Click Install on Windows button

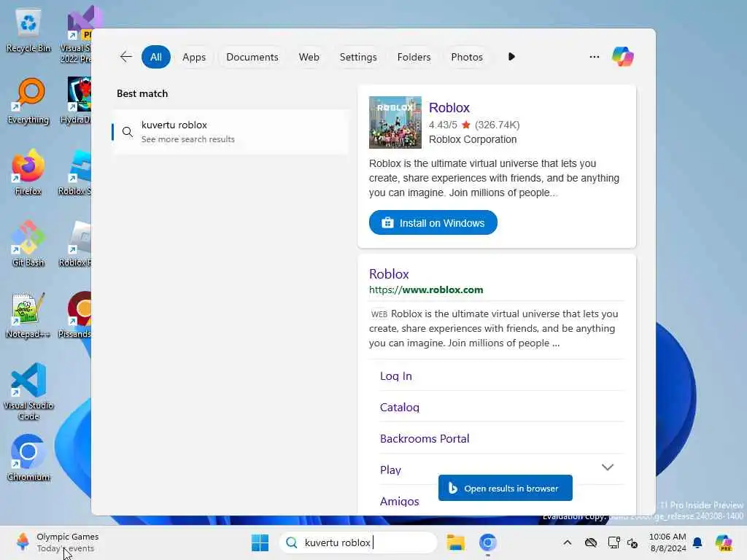(x=433, y=223)
